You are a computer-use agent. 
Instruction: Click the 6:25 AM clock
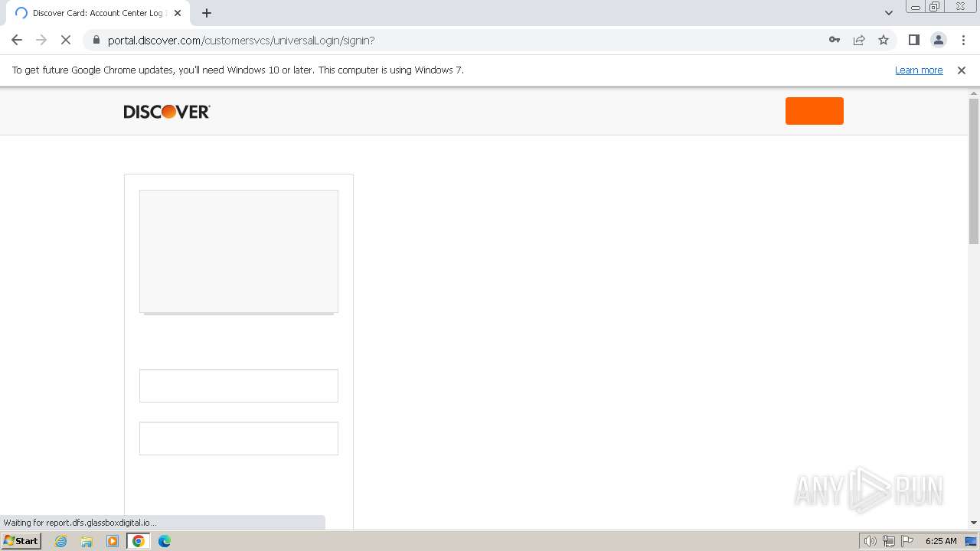(x=941, y=541)
